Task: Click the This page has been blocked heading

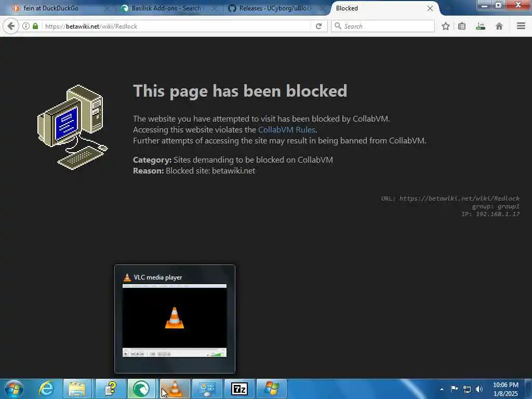Action: (x=240, y=91)
